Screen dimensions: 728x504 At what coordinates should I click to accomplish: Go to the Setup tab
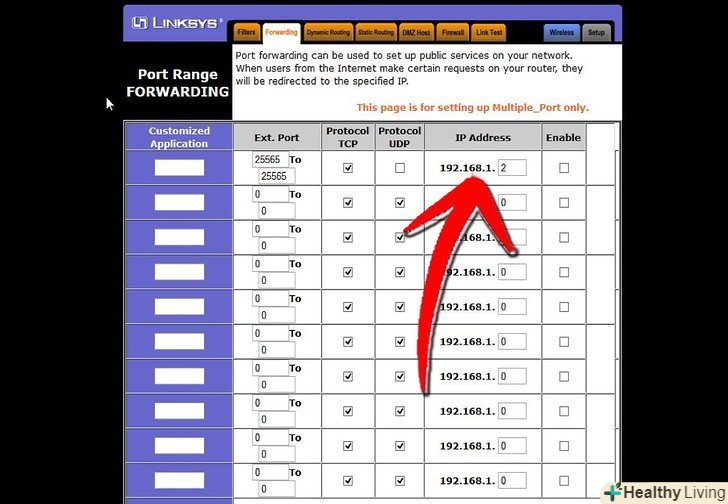(x=596, y=32)
